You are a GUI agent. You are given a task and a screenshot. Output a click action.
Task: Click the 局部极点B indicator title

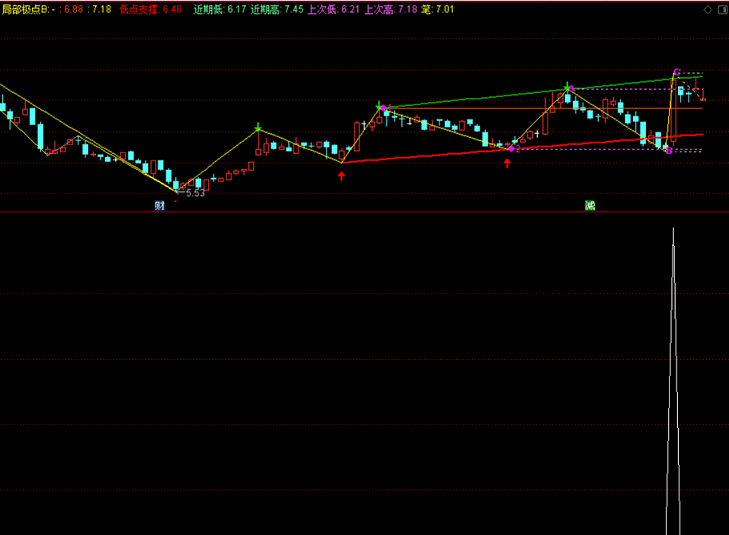tap(25, 9)
